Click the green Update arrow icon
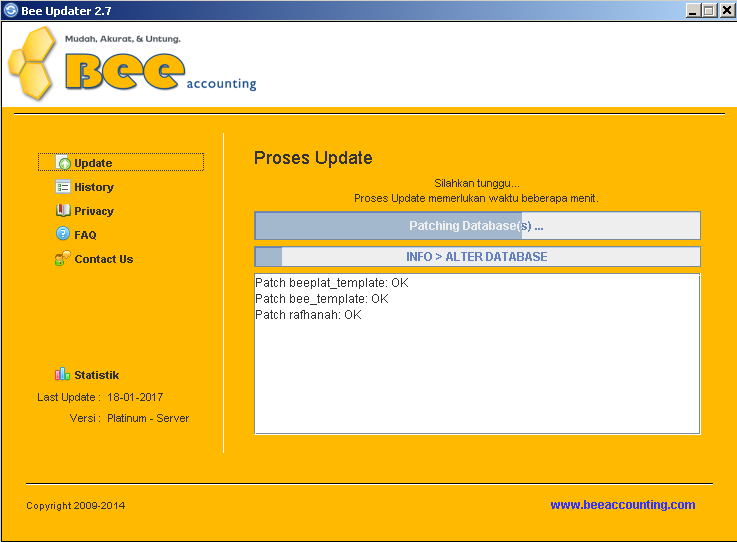The image size is (737, 542). click(63, 162)
